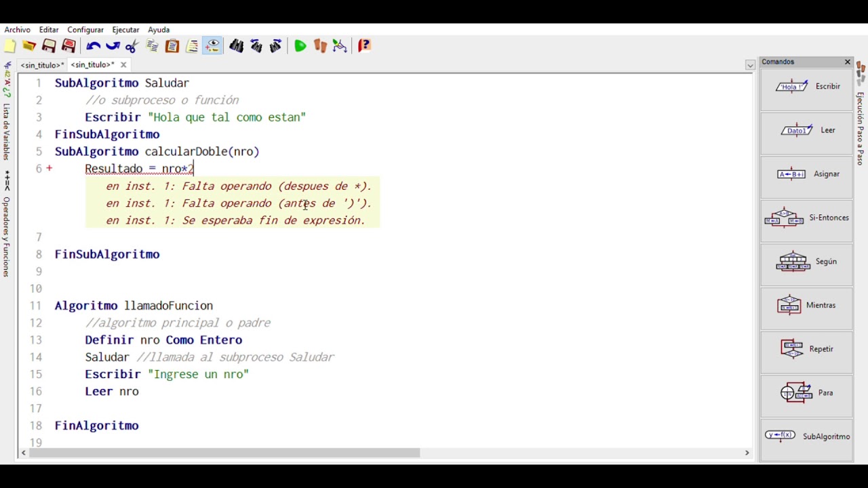
Task: Click the horizontal scrollbar thumb
Action: (x=224, y=453)
